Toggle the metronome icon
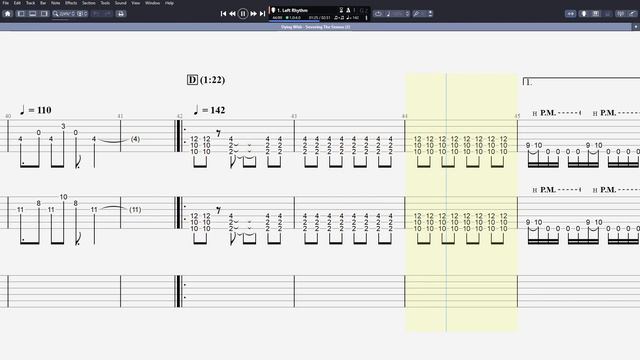The height and width of the screenshot is (360, 640). tap(349, 10)
